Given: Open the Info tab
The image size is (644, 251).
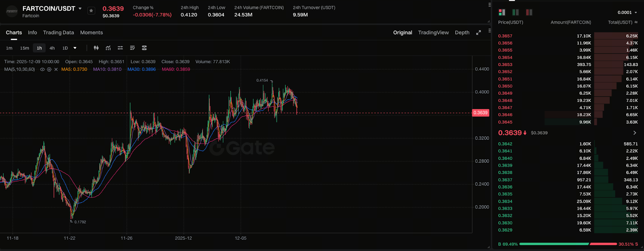Looking at the screenshot, I should tap(32, 33).
